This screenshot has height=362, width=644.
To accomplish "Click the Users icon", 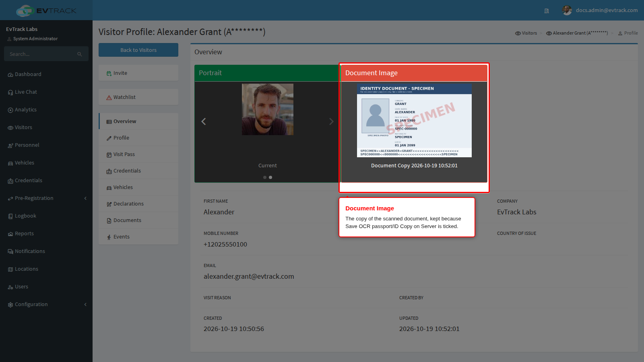I will (x=10, y=287).
